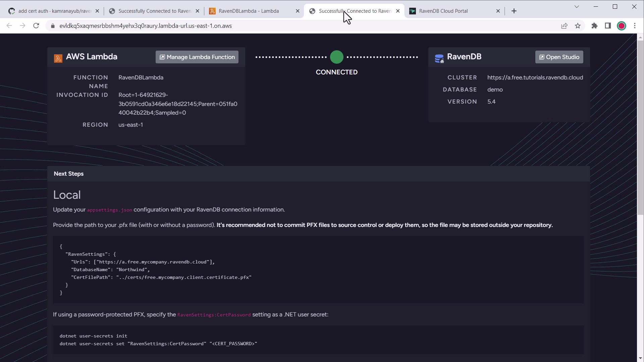Click the database name 'demo'
The image size is (644, 362).
(495, 89)
